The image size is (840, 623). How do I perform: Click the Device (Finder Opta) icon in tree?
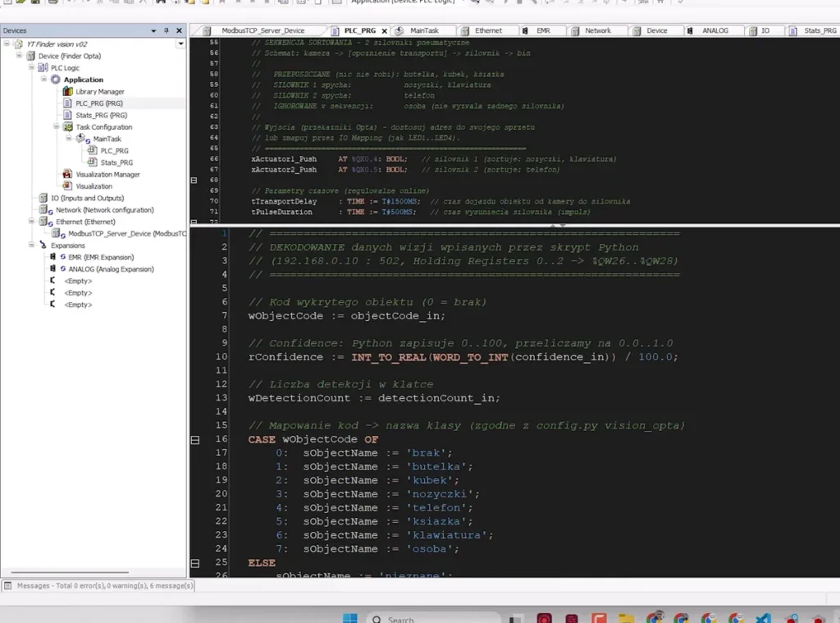pos(30,56)
